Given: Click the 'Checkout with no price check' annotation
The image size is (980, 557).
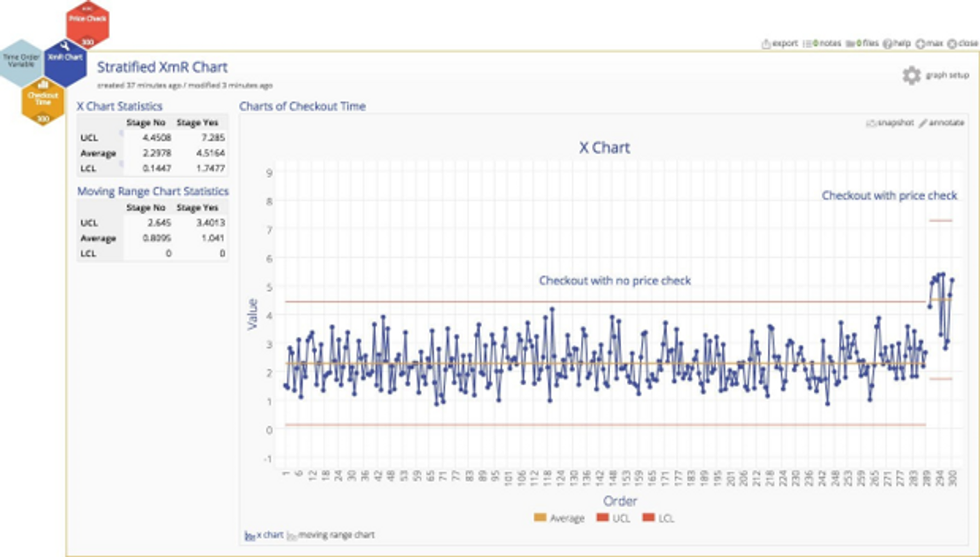Looking at the screenshot, I should 615,280.
